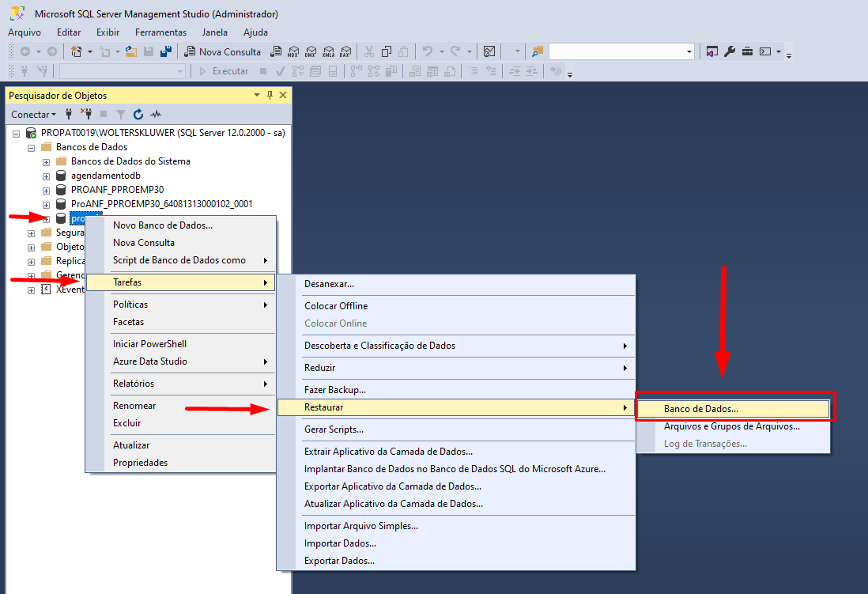Click the command window icon

coord(765,51)
